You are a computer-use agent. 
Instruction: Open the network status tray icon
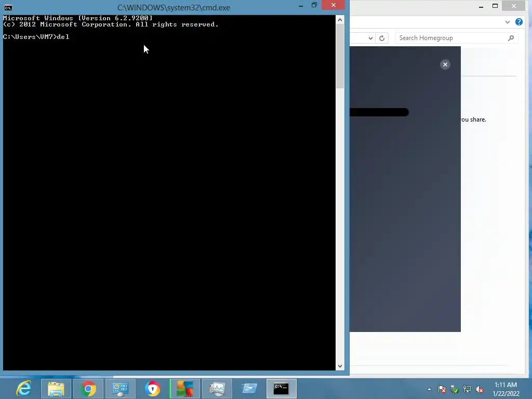coord(467,389)
